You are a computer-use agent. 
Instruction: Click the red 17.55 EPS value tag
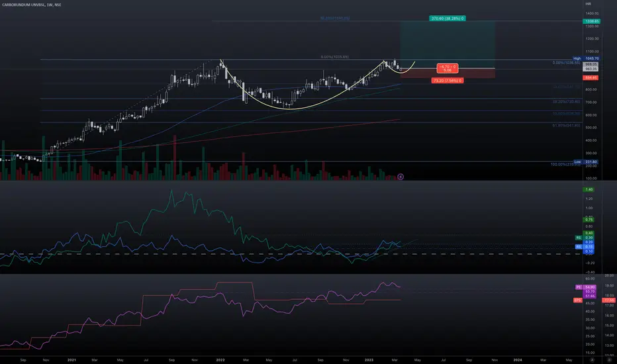[609, 300]
